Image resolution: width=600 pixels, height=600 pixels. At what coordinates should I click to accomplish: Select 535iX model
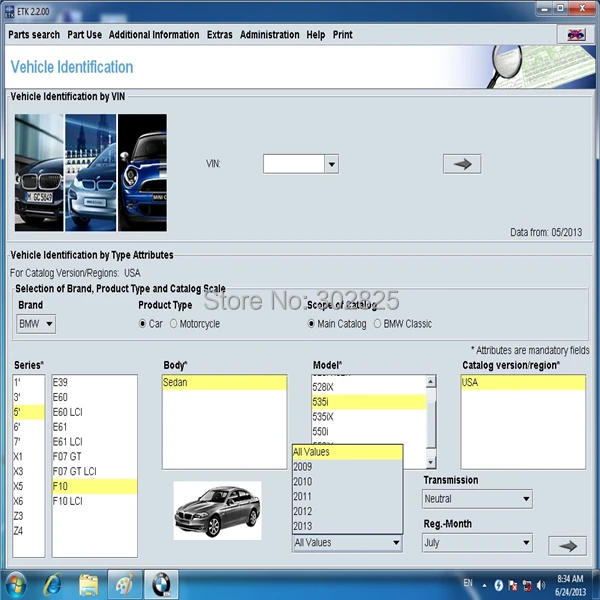[369, 417]
